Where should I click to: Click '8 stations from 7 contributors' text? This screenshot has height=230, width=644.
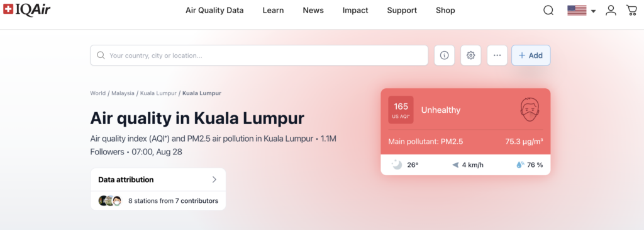(x=173, y=201)
